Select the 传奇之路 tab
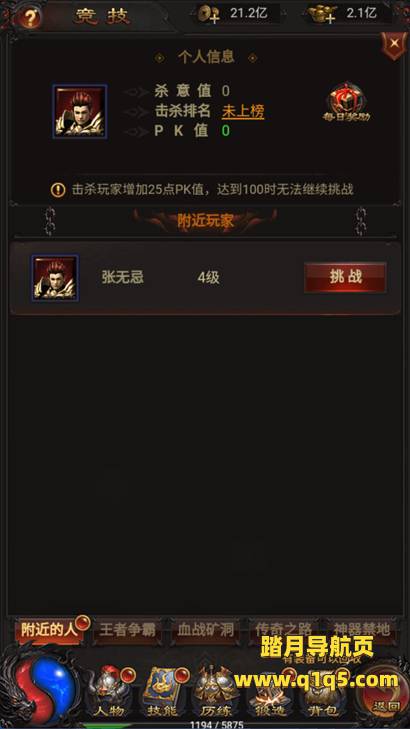Viewport: 410px width, 729px height. [283, 630]
